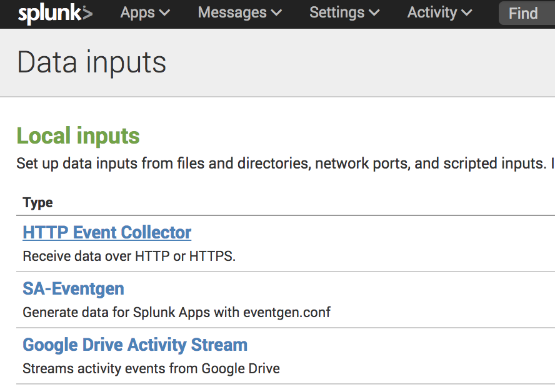Click the chevron arrow beside Apps
The width and height of the screenshot is (555, 392).
(x=165, y=13)
